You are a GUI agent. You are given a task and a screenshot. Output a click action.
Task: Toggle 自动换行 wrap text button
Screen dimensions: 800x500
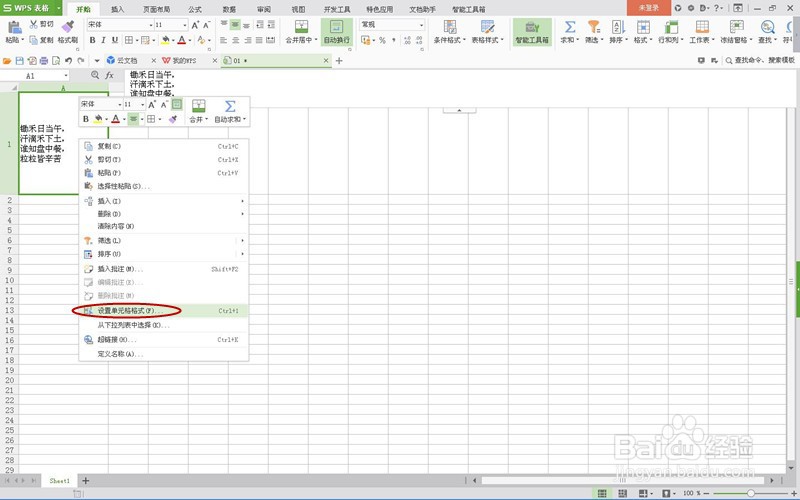pyautogui.click(x=336, y=32)
